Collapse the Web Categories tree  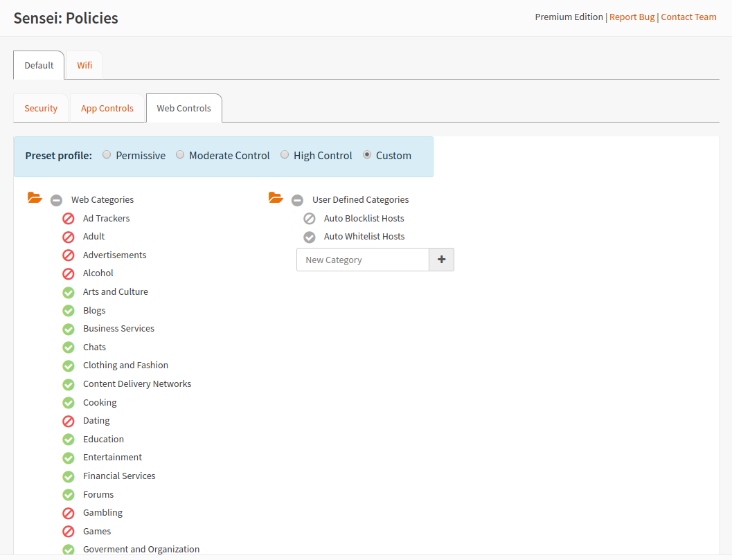point(56,200)
